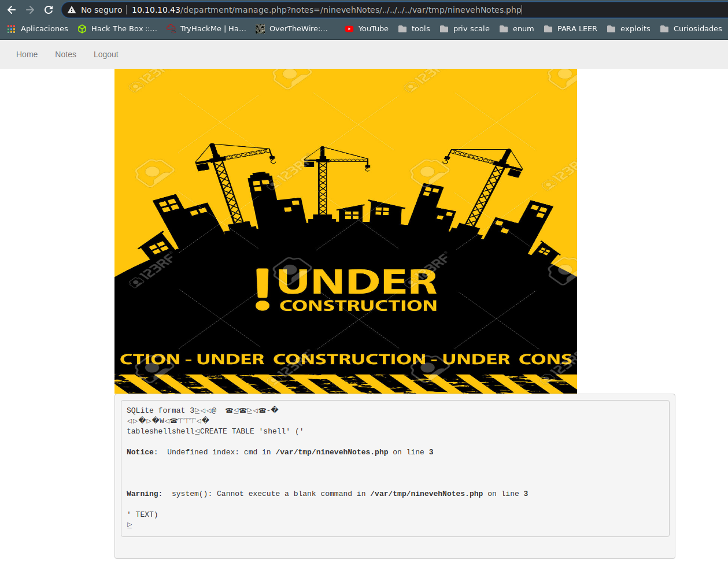Open the Aplicaciones apps grid icon
This screenshot has height=563, width=728.
[11, 28]
